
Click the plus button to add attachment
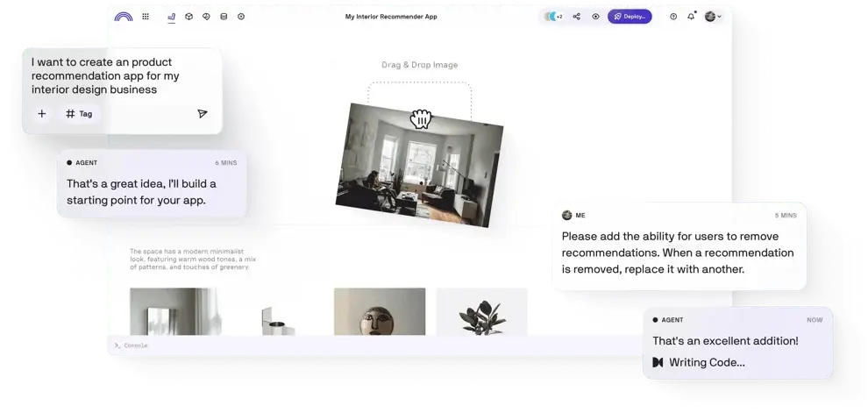tap(41, 114)
